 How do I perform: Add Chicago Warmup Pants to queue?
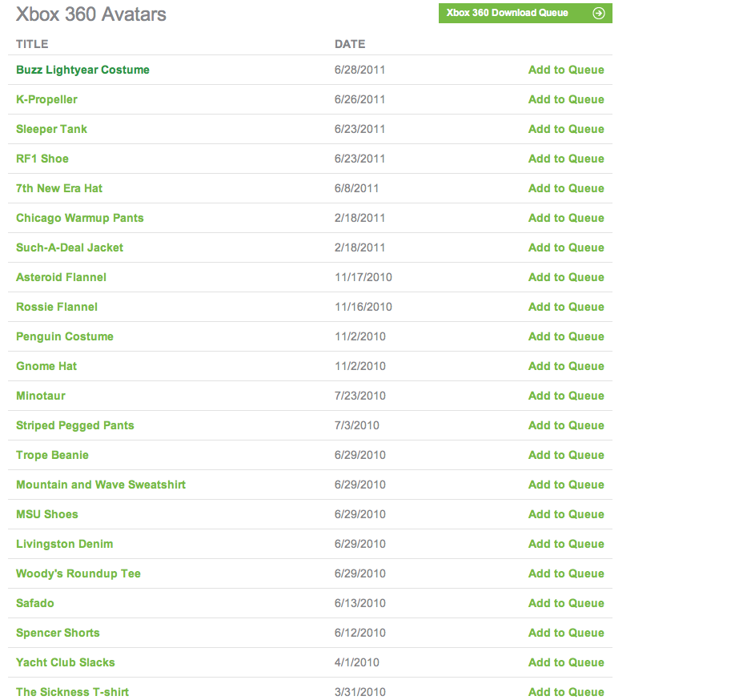pos(566,218)
